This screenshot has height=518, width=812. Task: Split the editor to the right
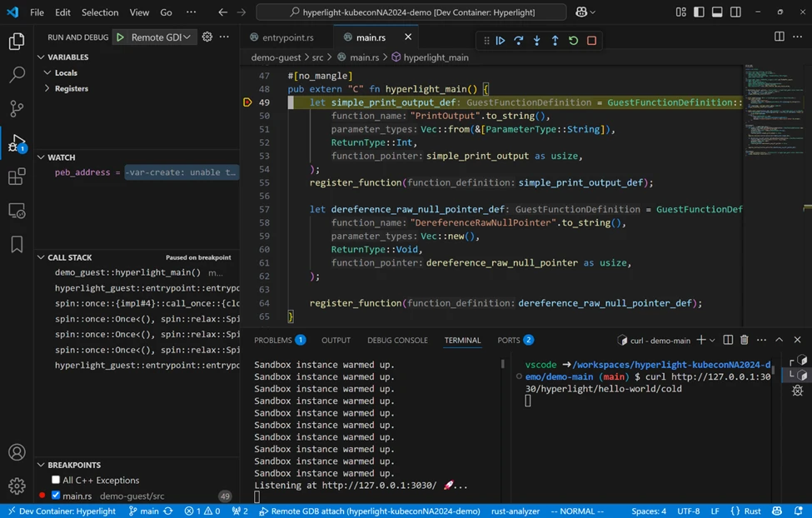pos(779,37)
